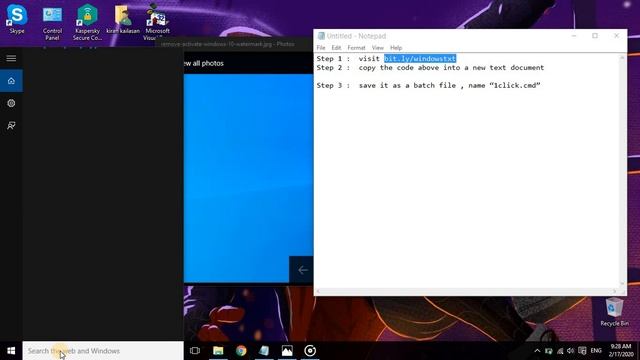Viewport: 640px width, 360px height.
Task: Open Task View on the taskbar
Action: (x=195, y=351)
